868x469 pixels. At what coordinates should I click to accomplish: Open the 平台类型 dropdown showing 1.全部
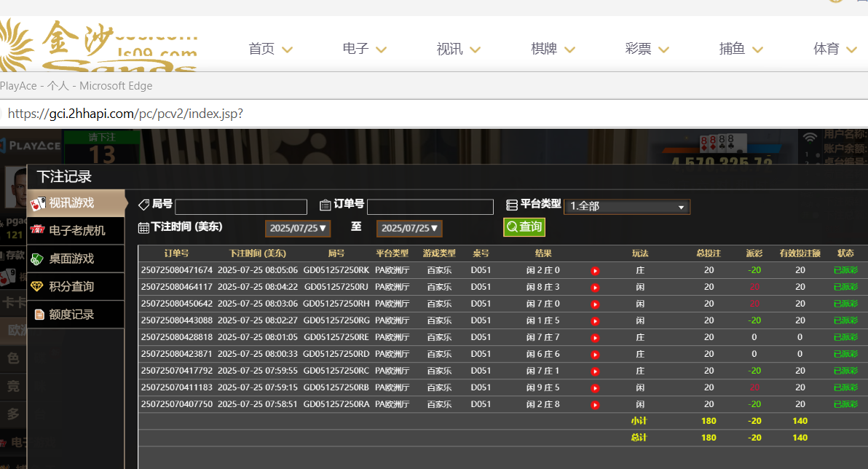[627, 207]
